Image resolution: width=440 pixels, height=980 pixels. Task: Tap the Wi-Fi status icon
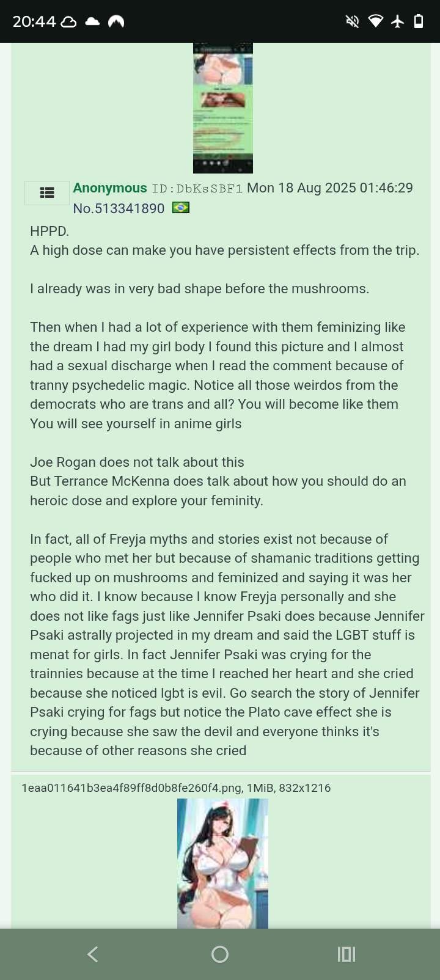pos(375,22)
